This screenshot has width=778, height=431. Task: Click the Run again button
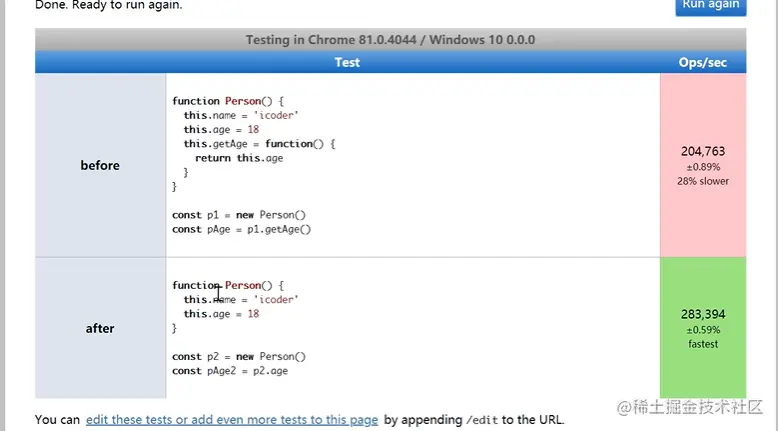pyautogui.click(x=710, y=5)
